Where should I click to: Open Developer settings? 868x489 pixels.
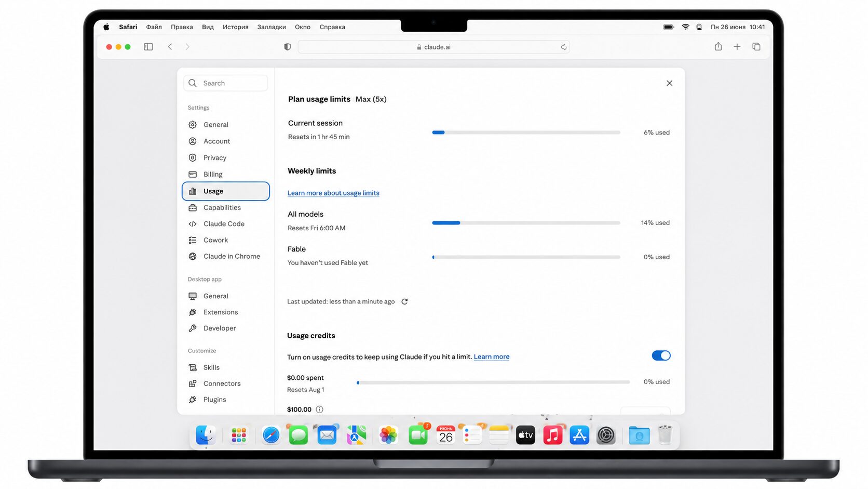click(226, 328)
